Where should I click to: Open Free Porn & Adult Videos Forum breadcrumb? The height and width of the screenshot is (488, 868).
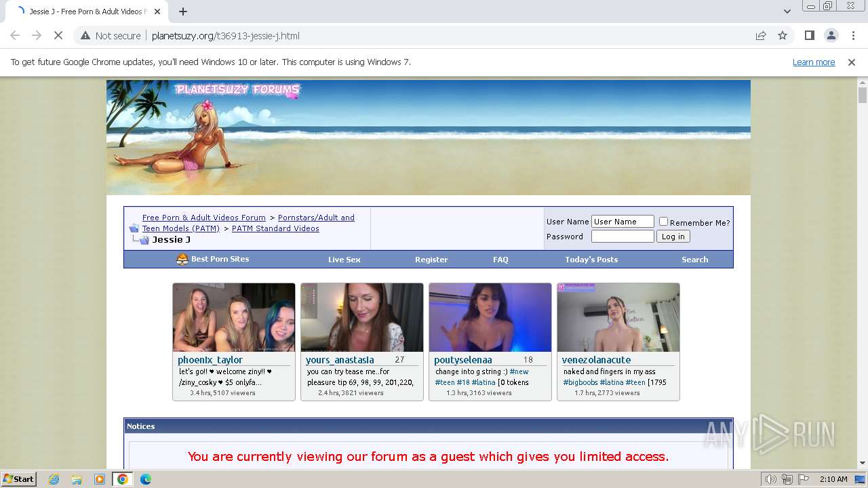(204, 218)
